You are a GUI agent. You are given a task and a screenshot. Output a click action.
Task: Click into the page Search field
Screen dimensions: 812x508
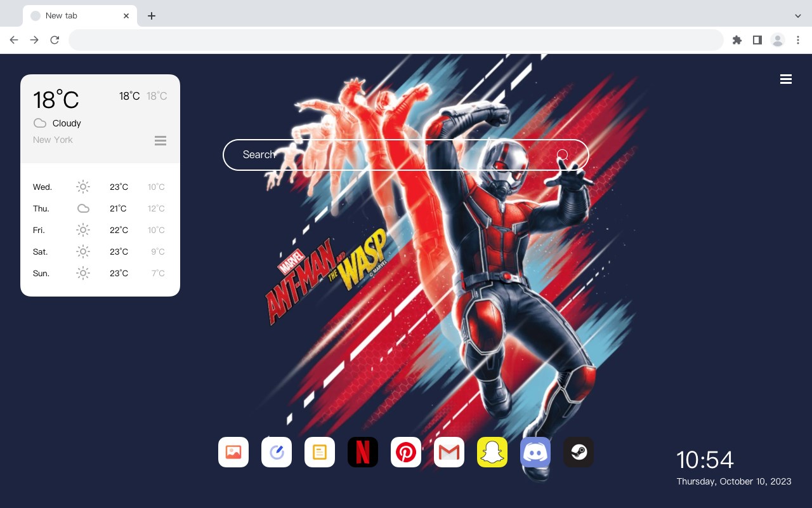coord(406,155)
